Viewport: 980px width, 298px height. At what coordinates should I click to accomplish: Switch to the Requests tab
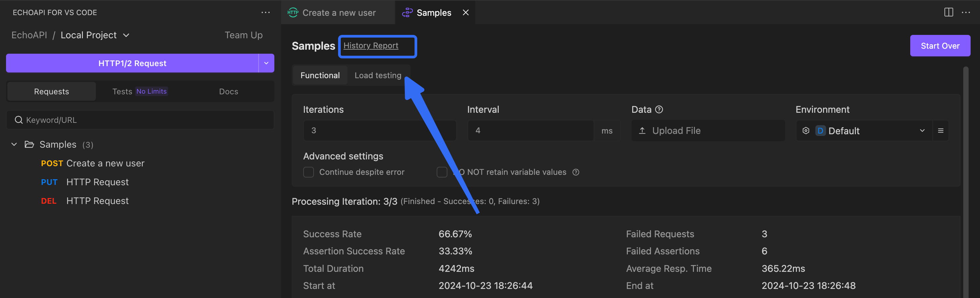[52, 91]
